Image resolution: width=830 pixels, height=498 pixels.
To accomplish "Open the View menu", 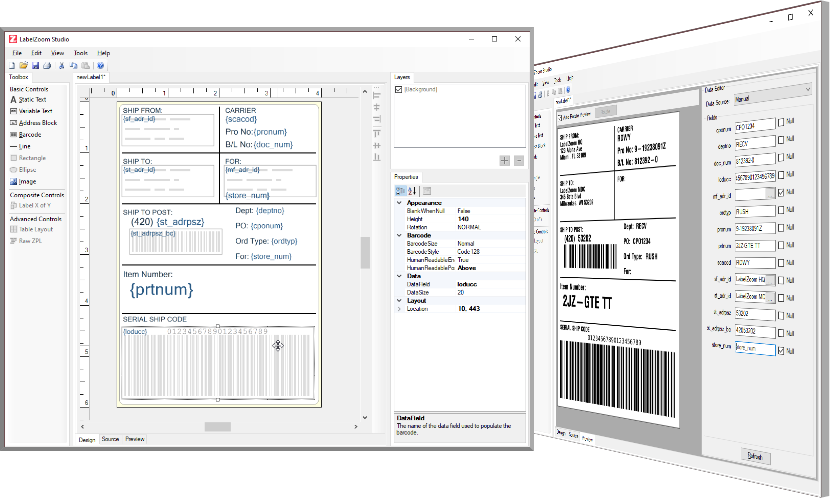I will click(x=57, y=53).
